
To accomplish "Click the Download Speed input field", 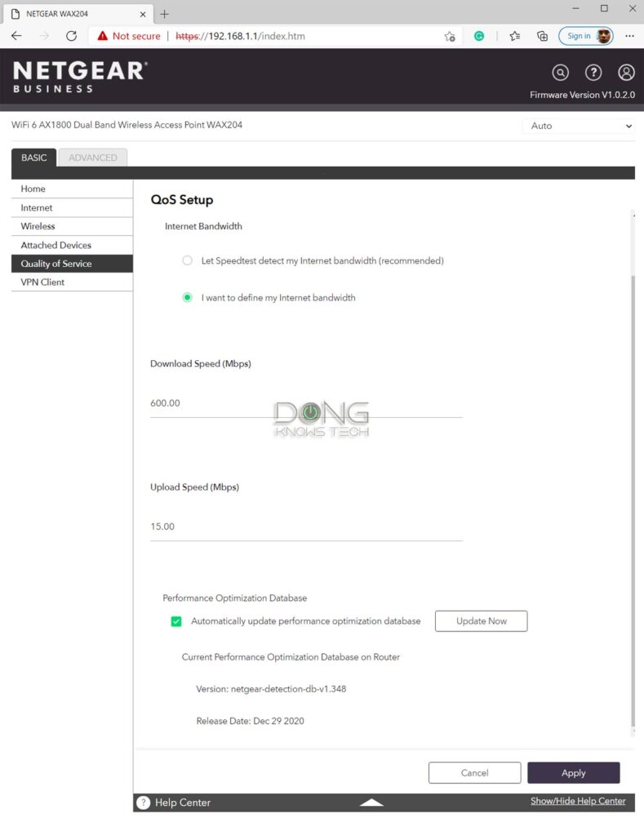I will (x=306, y=403).
